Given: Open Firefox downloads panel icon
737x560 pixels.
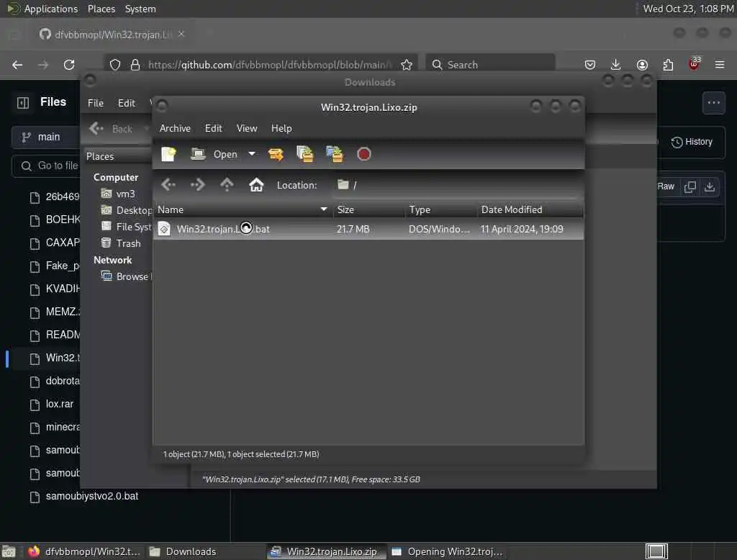Looking at the screenshot, I should point(616,65).
